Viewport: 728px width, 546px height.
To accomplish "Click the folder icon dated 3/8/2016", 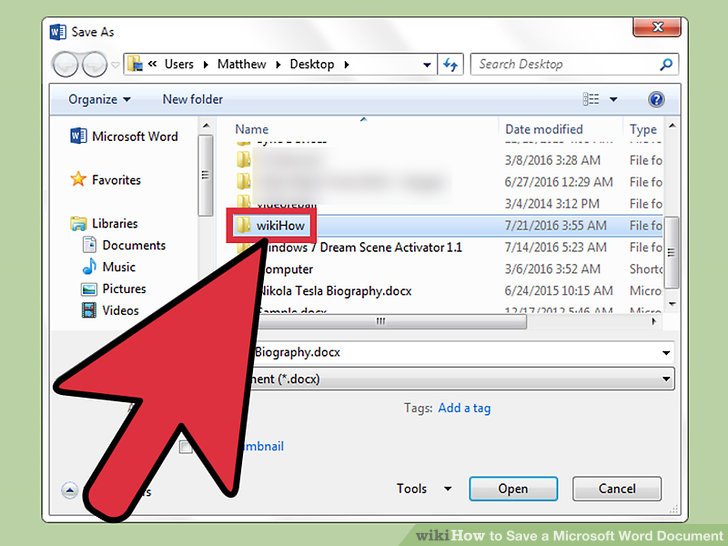I will click(244, 160).
